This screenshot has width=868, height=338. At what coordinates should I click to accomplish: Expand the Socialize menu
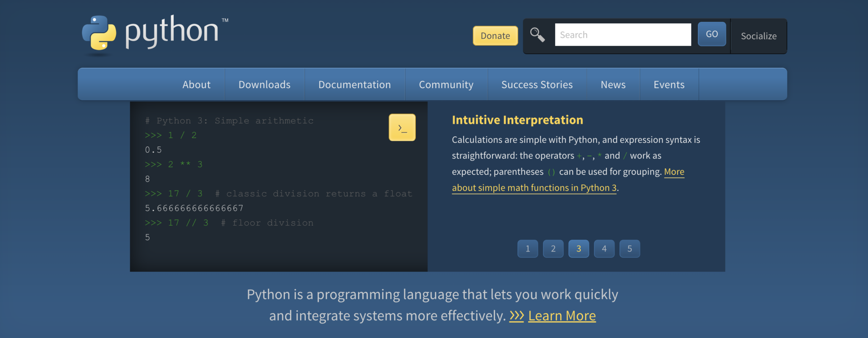coord(758,36)
